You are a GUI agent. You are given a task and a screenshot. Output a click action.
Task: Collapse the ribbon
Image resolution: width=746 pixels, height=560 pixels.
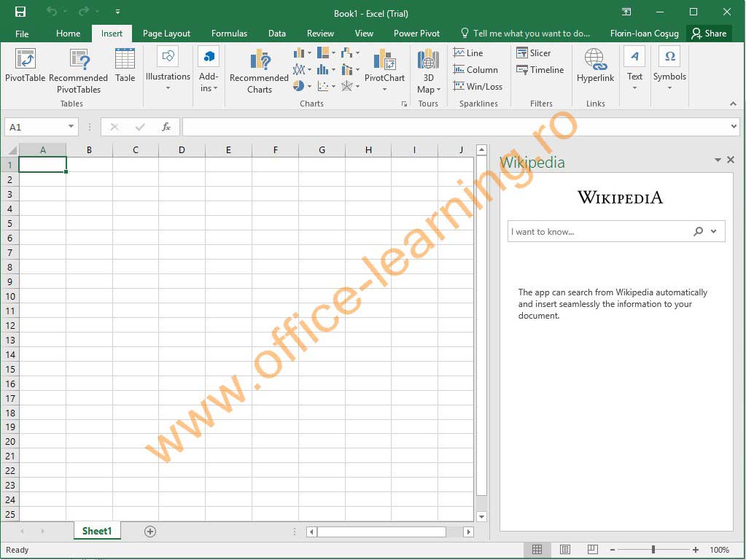pyautogui.click(x=733, y=104)
